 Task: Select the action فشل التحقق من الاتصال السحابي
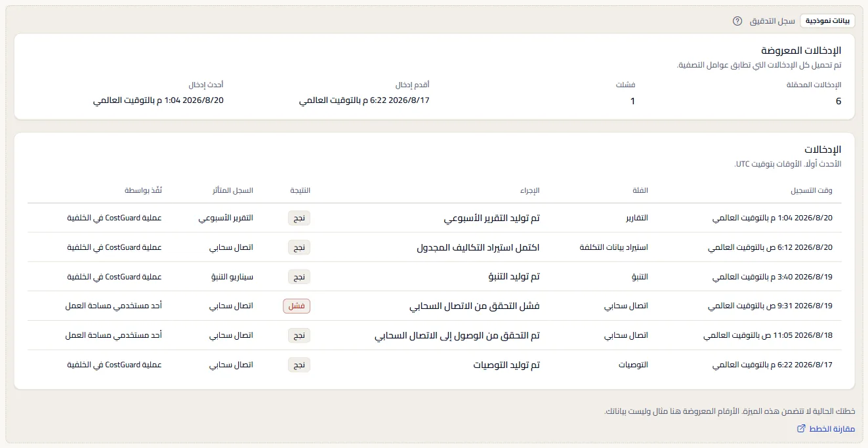(x=474, y=306)
